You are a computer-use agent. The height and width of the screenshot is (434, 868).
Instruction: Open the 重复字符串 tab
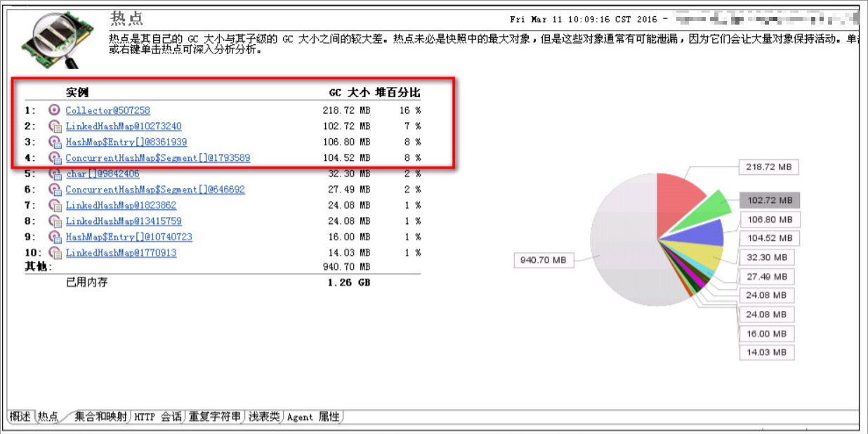tap(215, 416)
